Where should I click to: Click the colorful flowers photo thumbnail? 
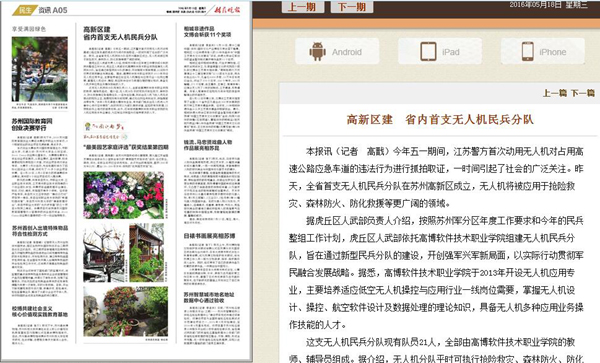click(124, 195)
